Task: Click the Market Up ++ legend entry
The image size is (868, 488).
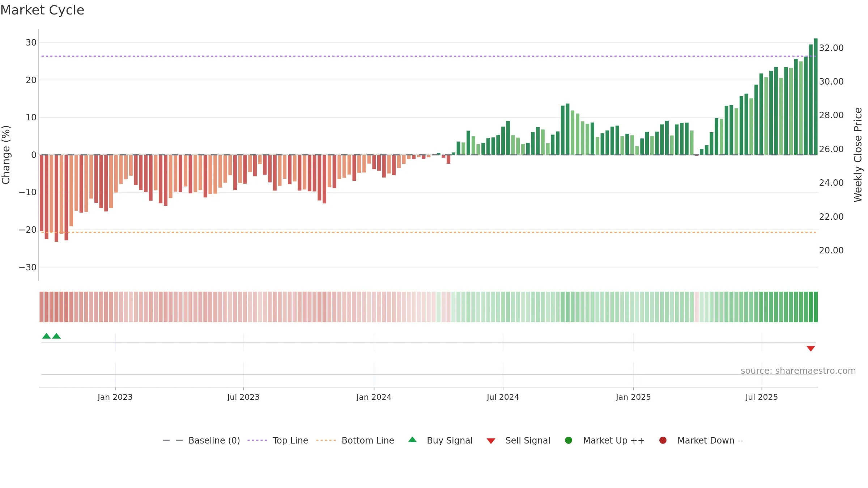Action: [604, 440]
